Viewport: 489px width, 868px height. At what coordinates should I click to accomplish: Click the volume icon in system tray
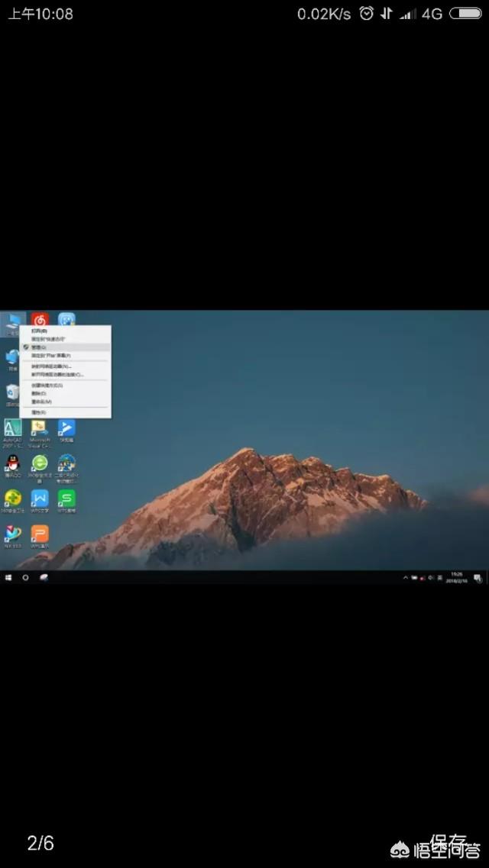click(431, 577)
